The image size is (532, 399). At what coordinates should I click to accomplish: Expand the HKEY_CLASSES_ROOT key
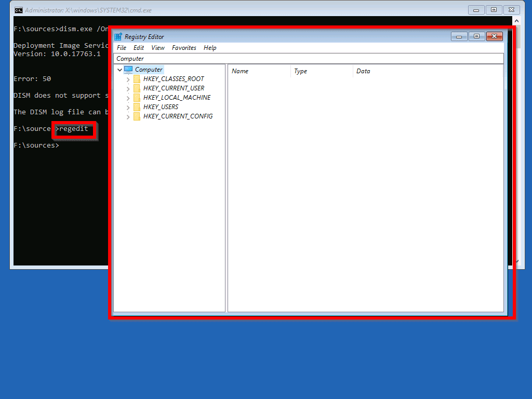128,79
